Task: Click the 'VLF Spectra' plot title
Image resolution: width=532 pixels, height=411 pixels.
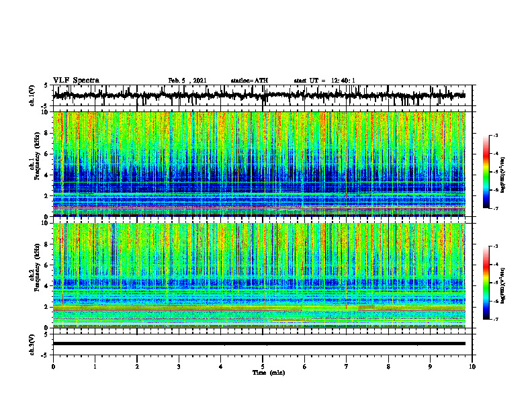Action: coord(76,81)
